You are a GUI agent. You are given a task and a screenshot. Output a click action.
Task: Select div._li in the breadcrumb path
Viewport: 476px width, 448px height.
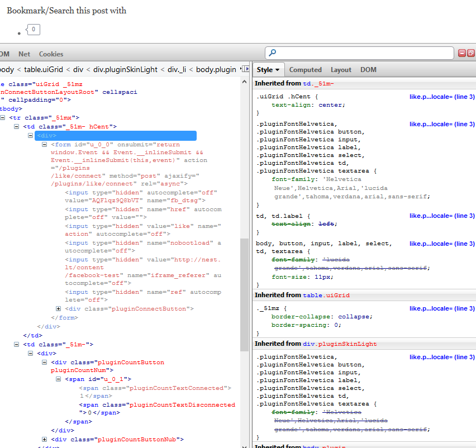click(x=177, y=69)
